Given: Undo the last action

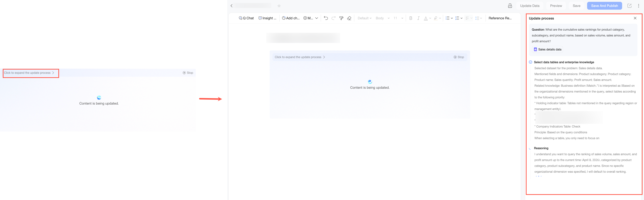Looking at the screenshot, I should point(326,18).
